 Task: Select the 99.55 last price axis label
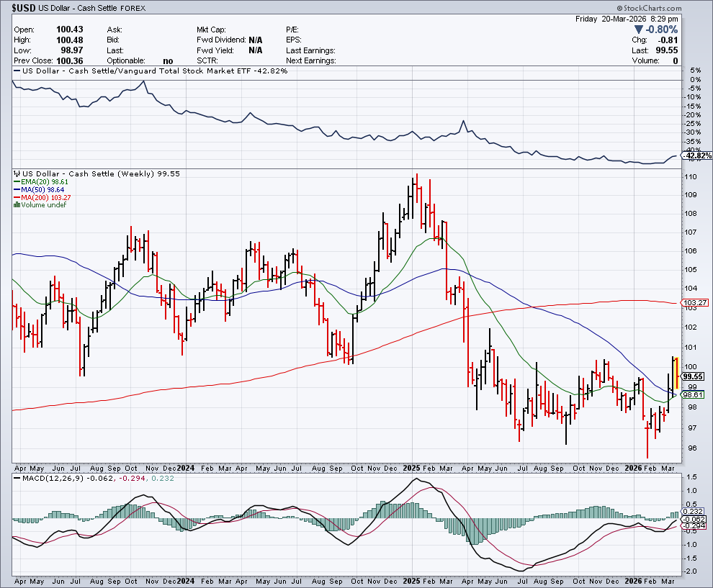[693, 376]
